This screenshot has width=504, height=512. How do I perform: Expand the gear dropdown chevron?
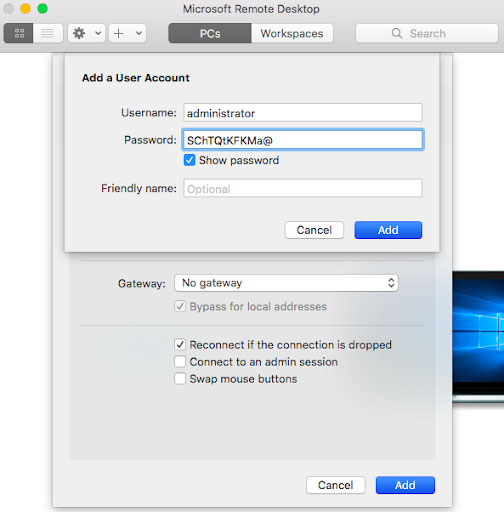click(x=98, y=33)
